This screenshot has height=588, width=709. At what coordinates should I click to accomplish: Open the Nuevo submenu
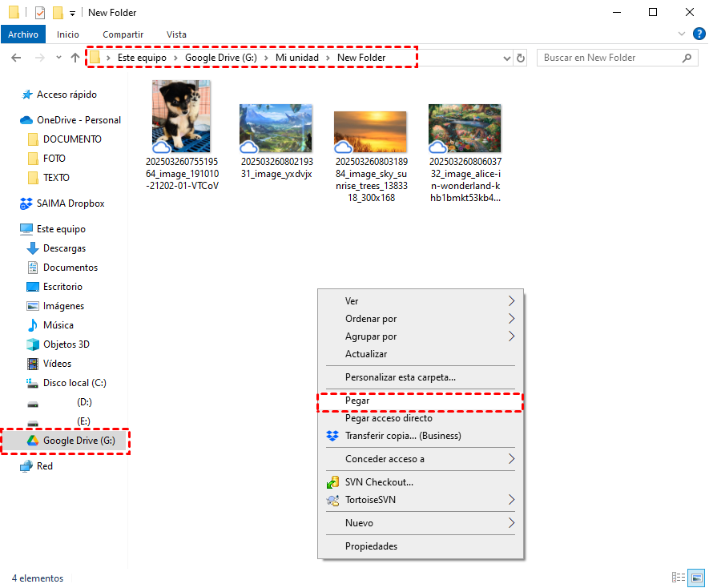(421, 523)
